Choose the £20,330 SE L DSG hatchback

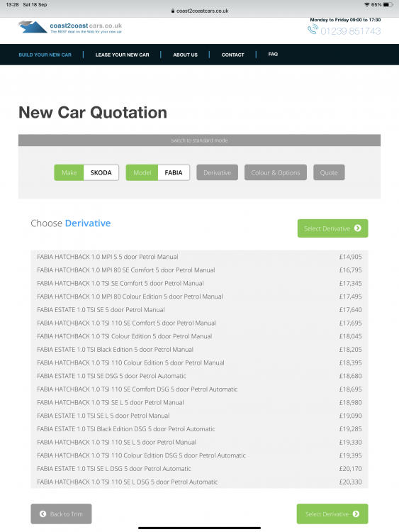point(199,482)
